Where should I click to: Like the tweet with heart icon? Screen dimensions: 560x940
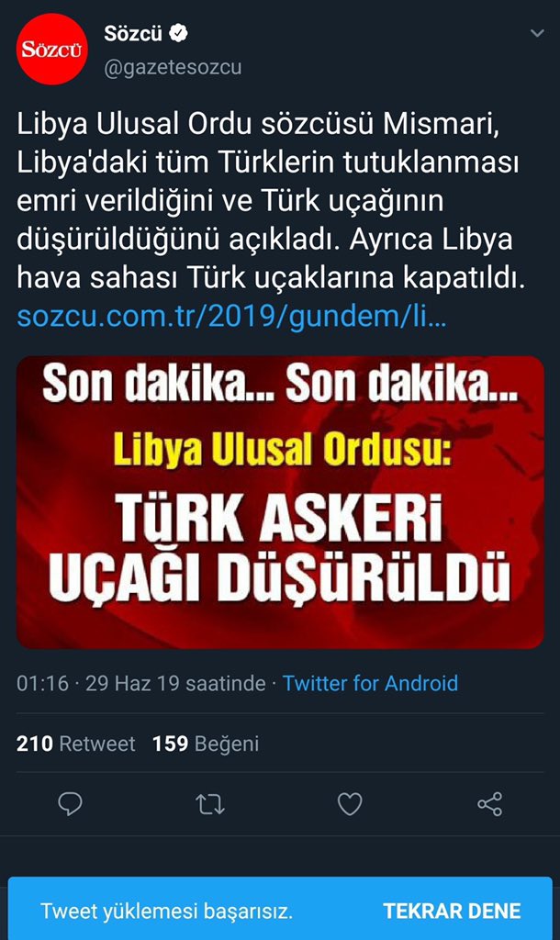coord(350,804)
